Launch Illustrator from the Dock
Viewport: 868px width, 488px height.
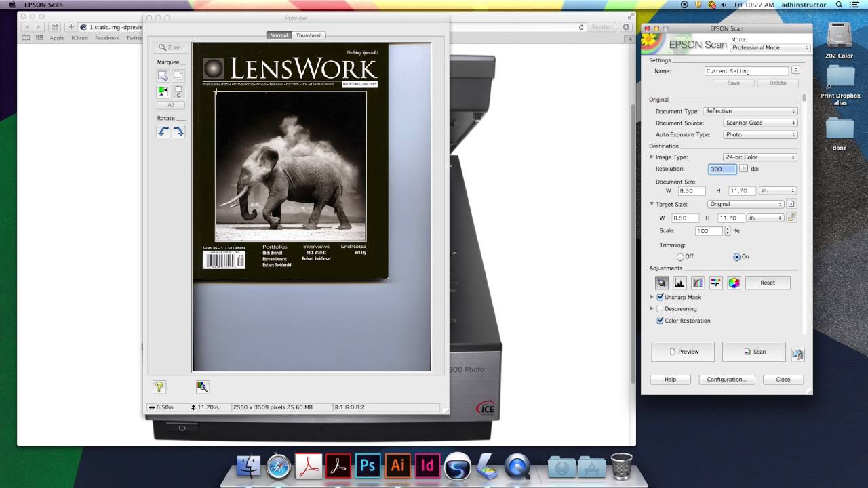pyautogui.click(x=397, y=466)
